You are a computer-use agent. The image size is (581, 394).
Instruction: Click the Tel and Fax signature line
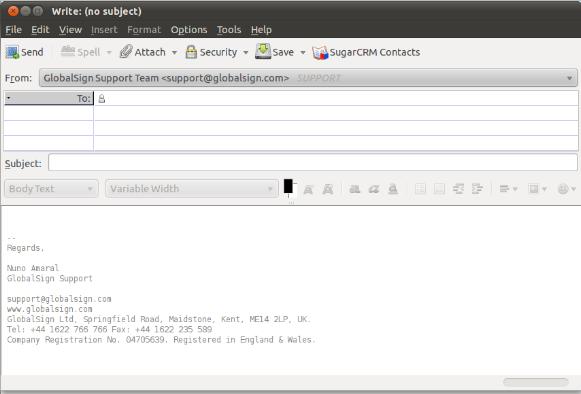109,329
